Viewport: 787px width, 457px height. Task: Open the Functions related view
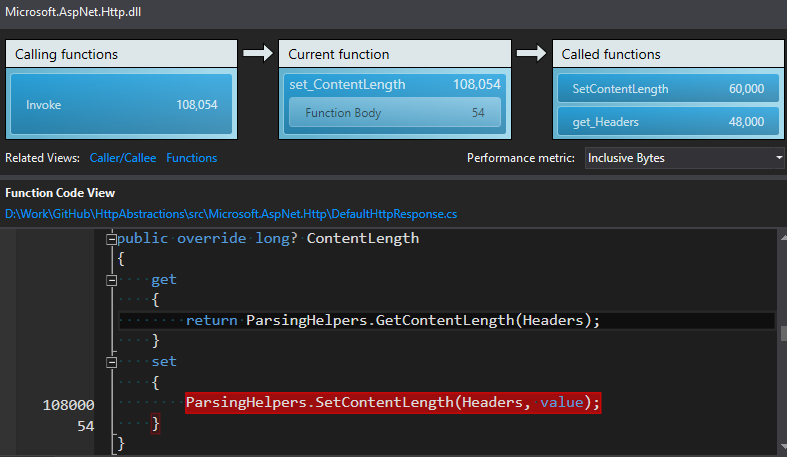191,158
